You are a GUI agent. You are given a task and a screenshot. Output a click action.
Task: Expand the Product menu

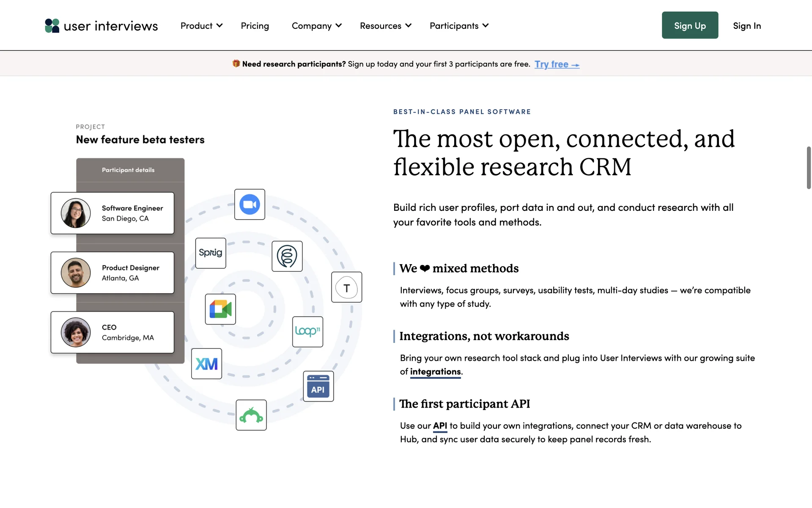[x=201, y=26]
